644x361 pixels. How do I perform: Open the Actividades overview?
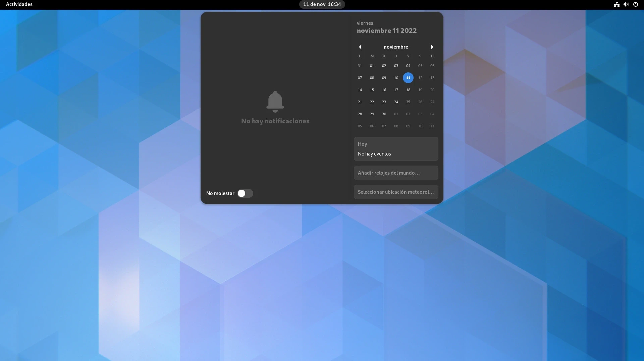click(x=19, y=4)
